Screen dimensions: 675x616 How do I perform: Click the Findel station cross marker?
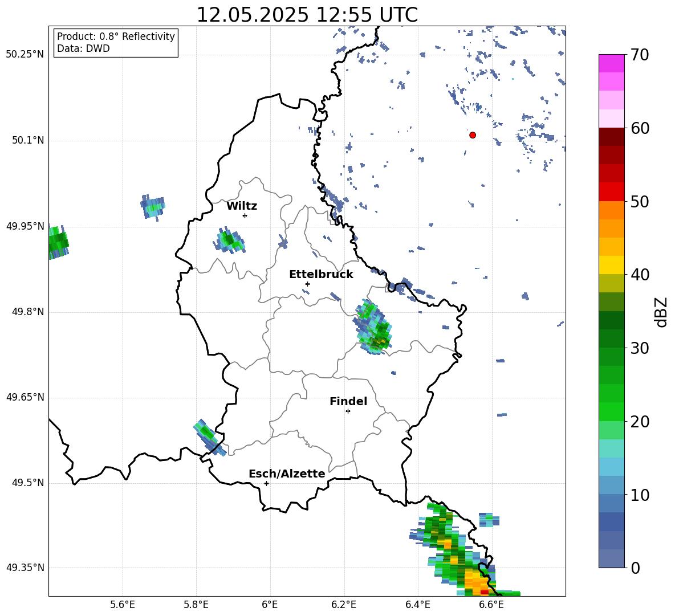click(x=348, y=411)
